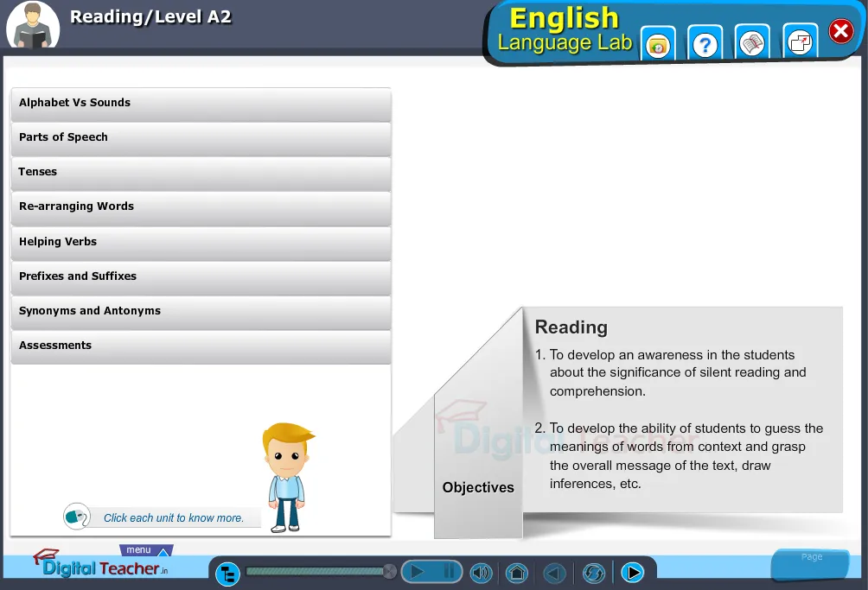868x590 pixels.
Task: Close the English Language Lab with red X
Action: coord(841,31)
